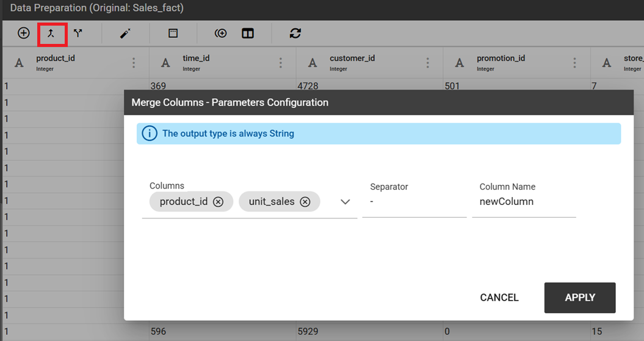Click the two-pane columns view icon
644x341 pixels.
pyautogui.click(x=248, y=33)
